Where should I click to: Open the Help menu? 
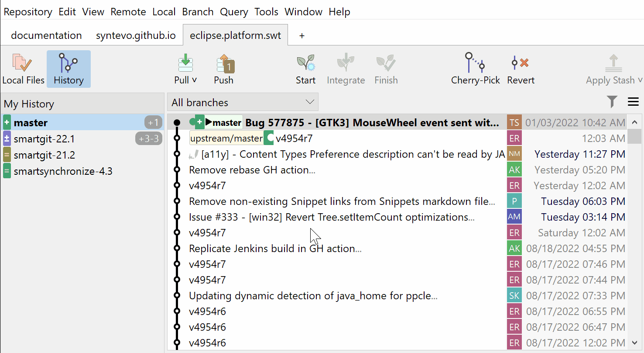click(x=339, y=12)
